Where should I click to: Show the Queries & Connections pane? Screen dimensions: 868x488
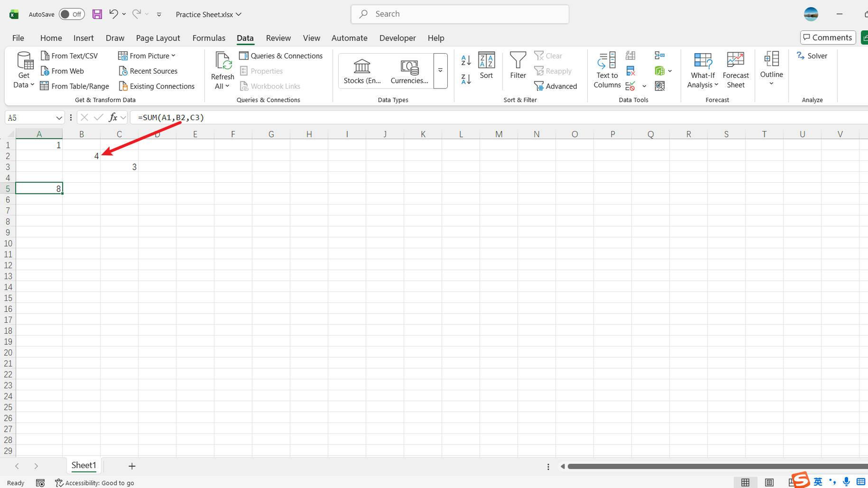281,55
